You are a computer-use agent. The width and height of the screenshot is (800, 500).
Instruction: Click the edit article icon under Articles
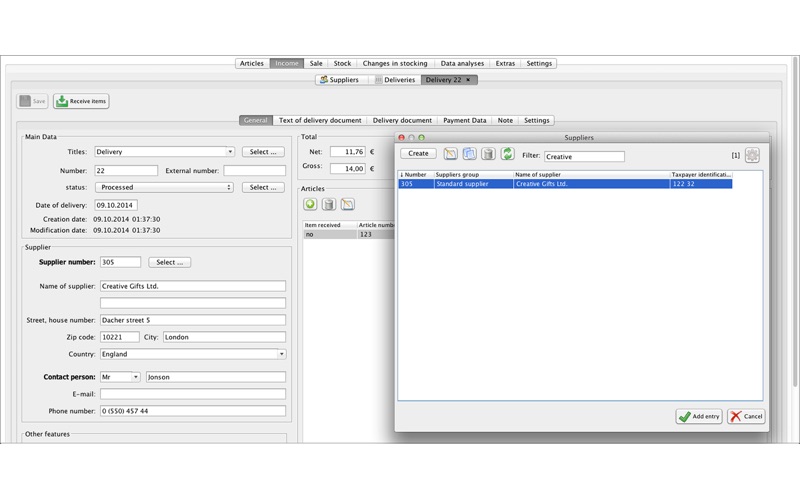point(348,205)
